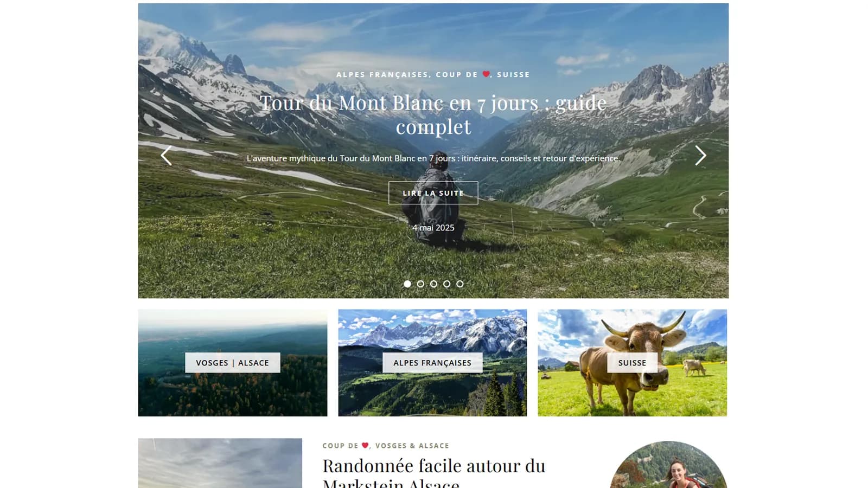This screenshot has height=488, width=868.
Task: Select the fifth slider dot
Action: tap(460, 284)
